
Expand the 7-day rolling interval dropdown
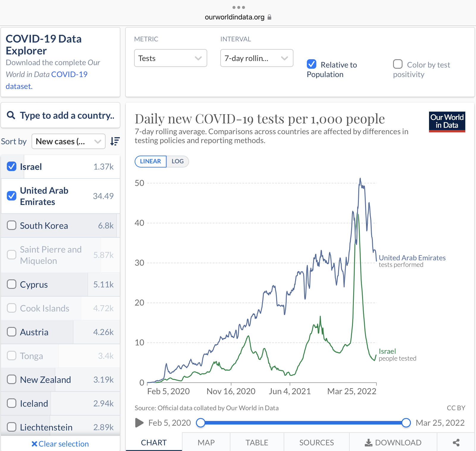point(257,58)
